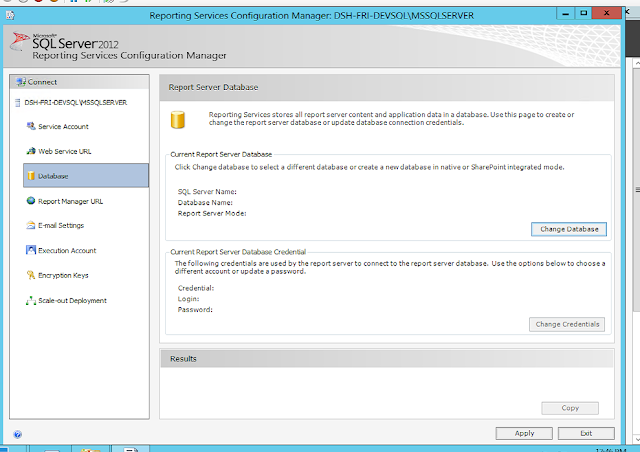Select the DSH-FRI-DEVSQL\MSSQLSERVER server icon
This screenshot has width=640, height=452.
pyautogui.click(x=18, y=102)
